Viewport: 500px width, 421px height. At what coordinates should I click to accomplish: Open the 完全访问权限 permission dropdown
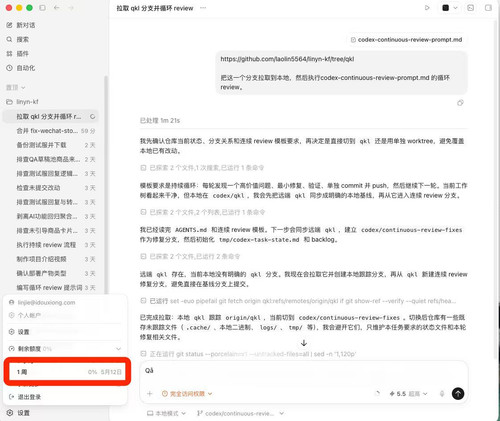pos(187,394)
